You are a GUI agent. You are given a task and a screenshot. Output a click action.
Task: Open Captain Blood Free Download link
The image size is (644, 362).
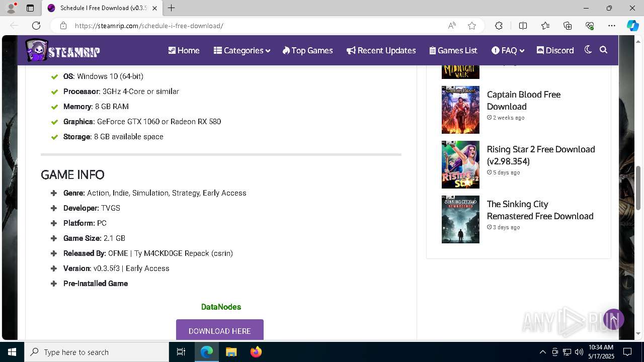pos(523,101)
